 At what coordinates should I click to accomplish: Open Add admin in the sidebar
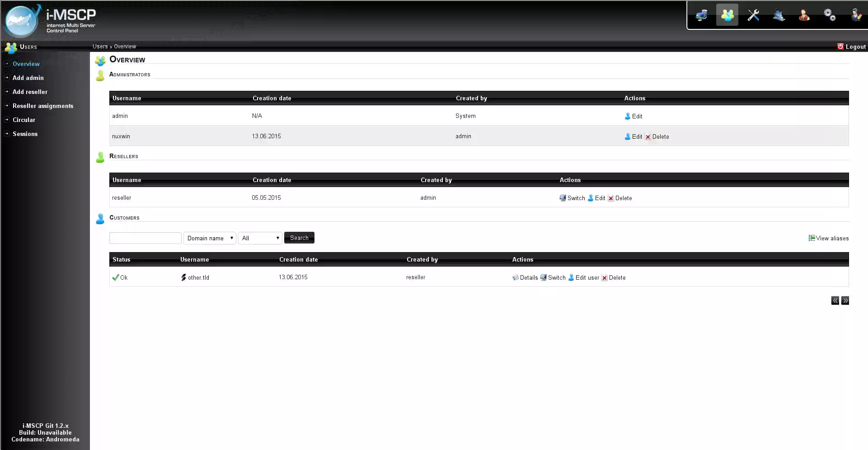(x=28, y=78)
